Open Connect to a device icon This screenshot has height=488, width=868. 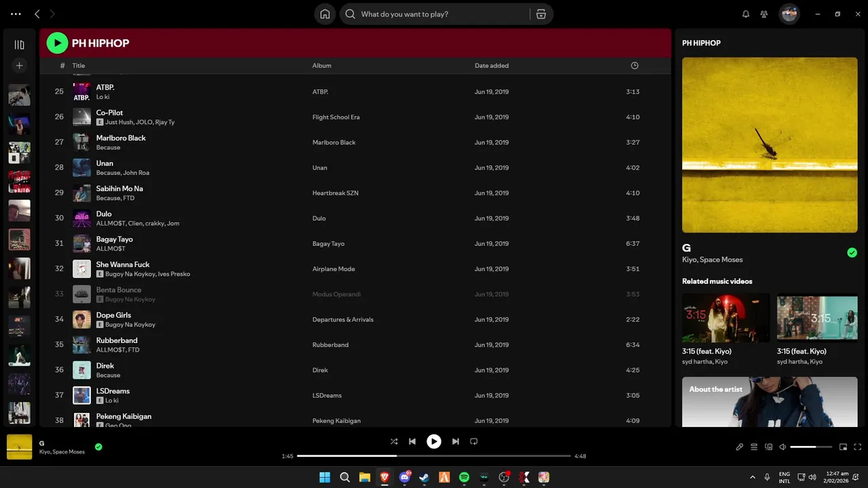(768, 447)
